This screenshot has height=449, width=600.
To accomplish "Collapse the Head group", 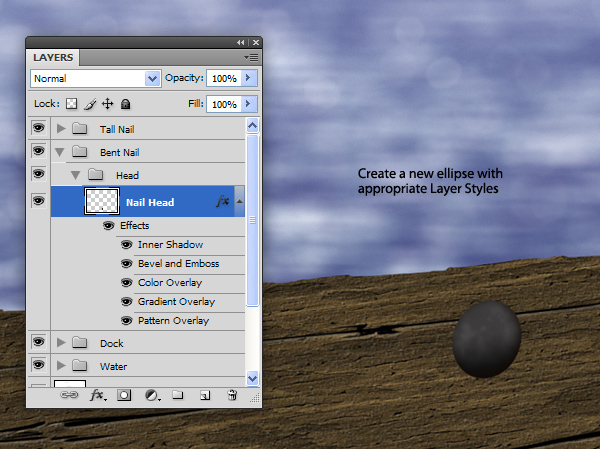I will coord(76,175).
